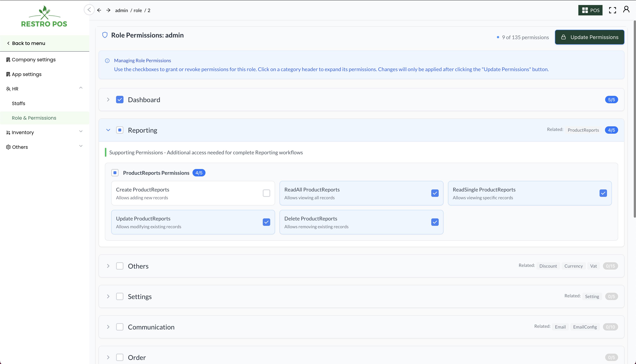Toggle the Dashboard category checkbox
Viewport: 636px width, 364px height.
(120, 100)
